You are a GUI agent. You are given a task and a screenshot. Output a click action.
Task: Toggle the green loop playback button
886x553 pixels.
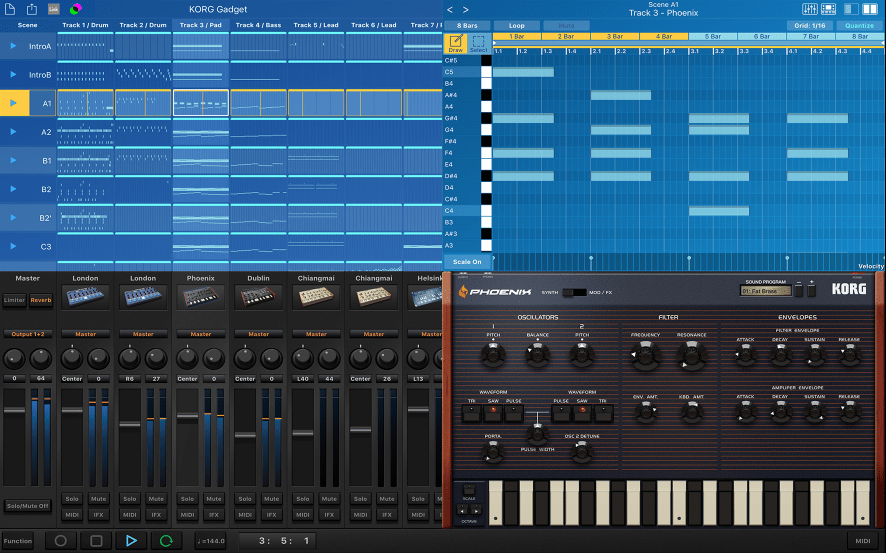point(166,541)
